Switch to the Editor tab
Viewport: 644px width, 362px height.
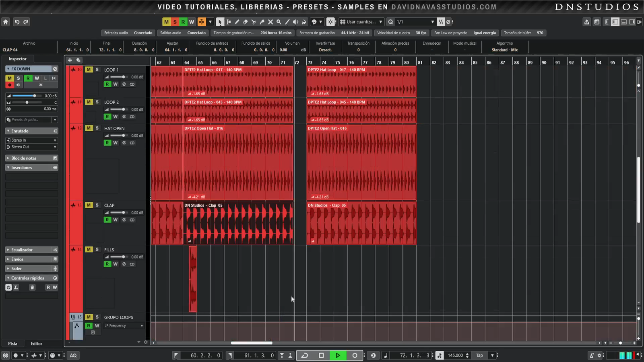click(36, 343)
